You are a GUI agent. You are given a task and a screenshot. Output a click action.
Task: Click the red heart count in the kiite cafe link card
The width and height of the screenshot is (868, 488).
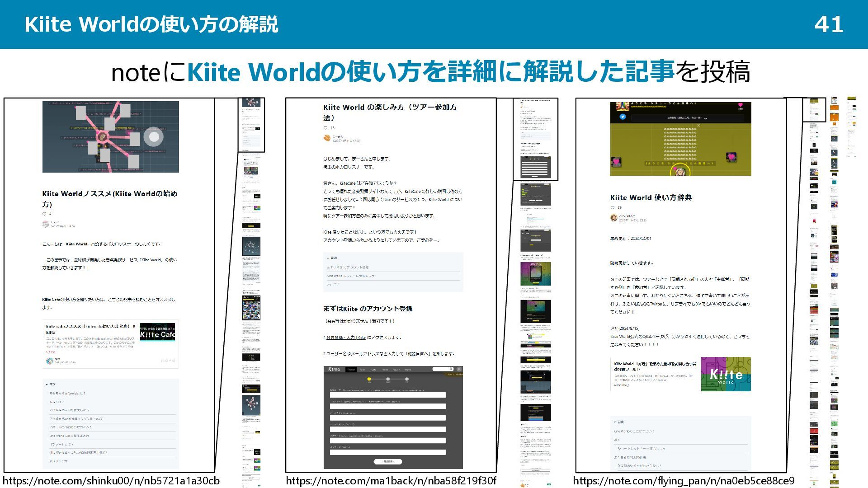pos(50,352)
